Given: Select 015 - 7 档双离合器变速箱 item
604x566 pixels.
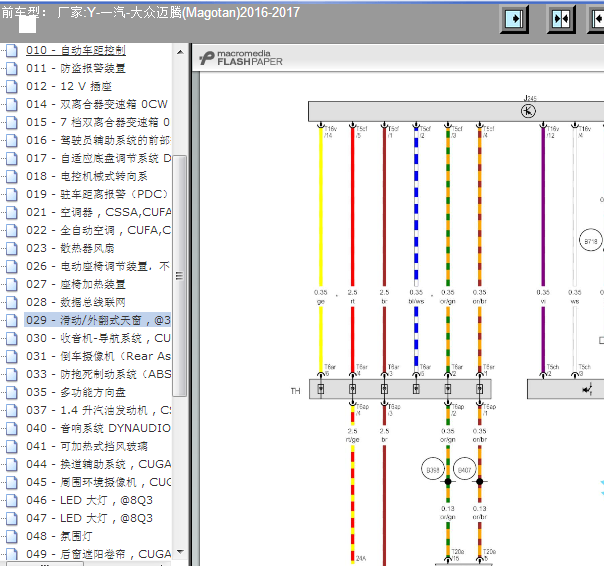Looking at the screenshot, I should point(98,122).
